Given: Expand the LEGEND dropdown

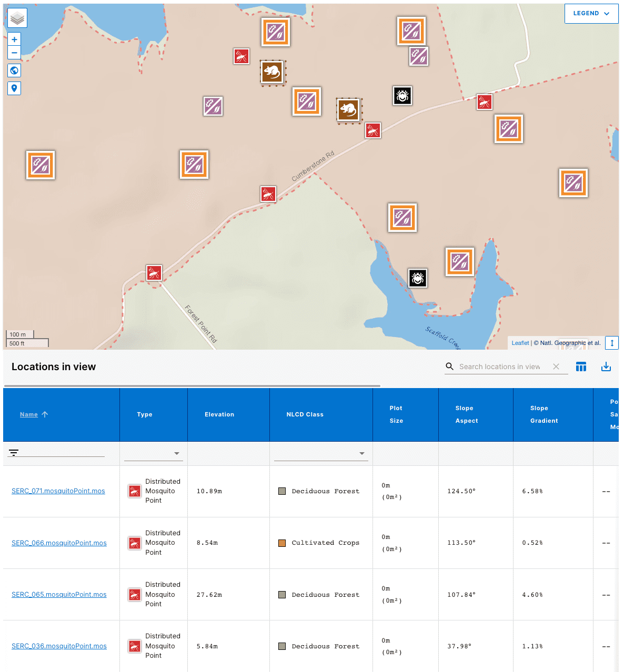Looking at the screenshot, I should (x=591, y=13).
